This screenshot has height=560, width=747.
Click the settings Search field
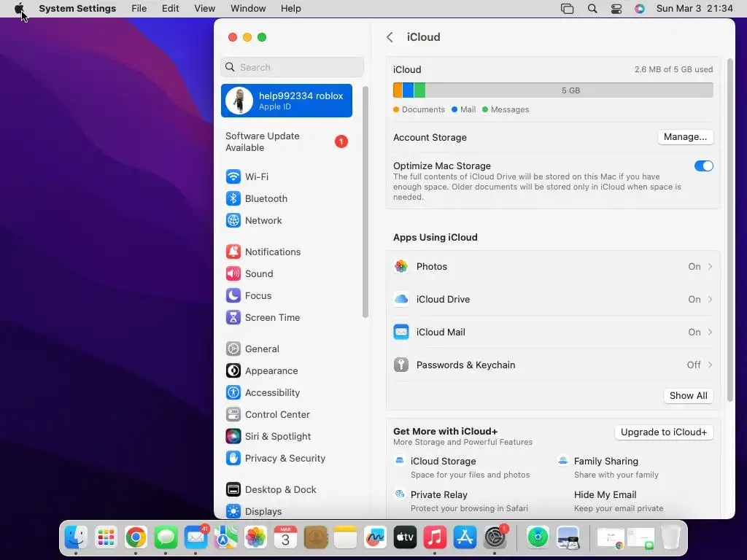(x=292, y=67)
